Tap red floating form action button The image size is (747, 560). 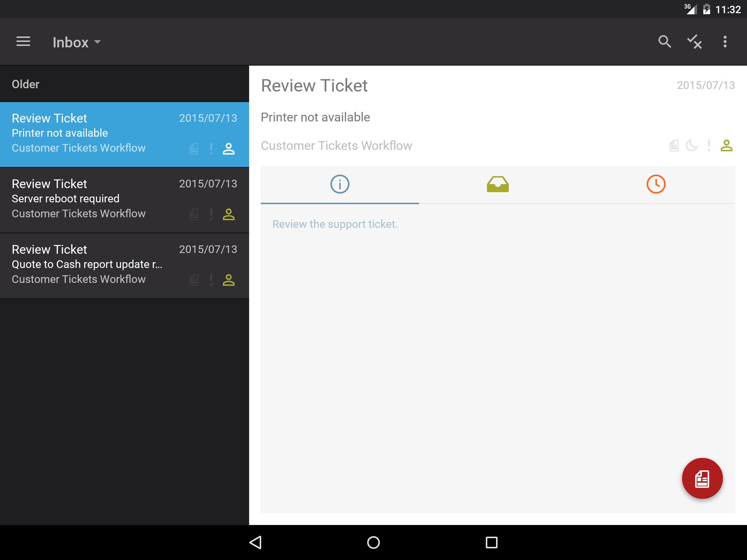click(x=703, y=478)
